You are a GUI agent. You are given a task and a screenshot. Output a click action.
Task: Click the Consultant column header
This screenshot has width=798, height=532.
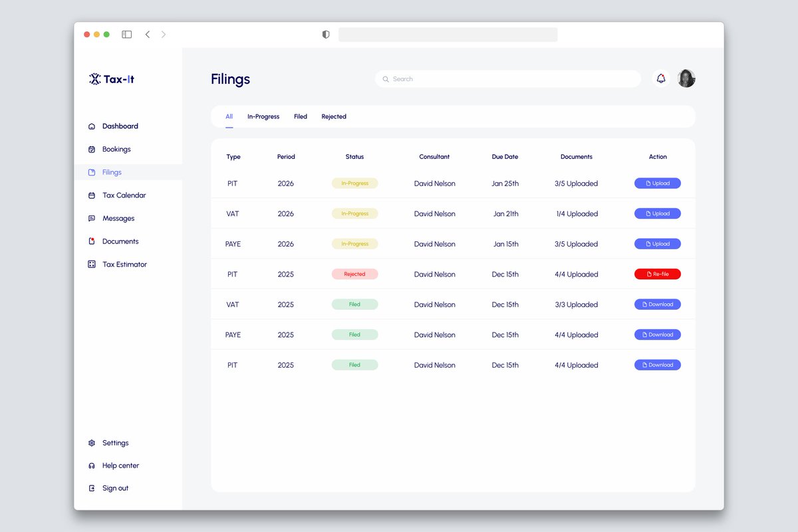click(x=434, y=157)
